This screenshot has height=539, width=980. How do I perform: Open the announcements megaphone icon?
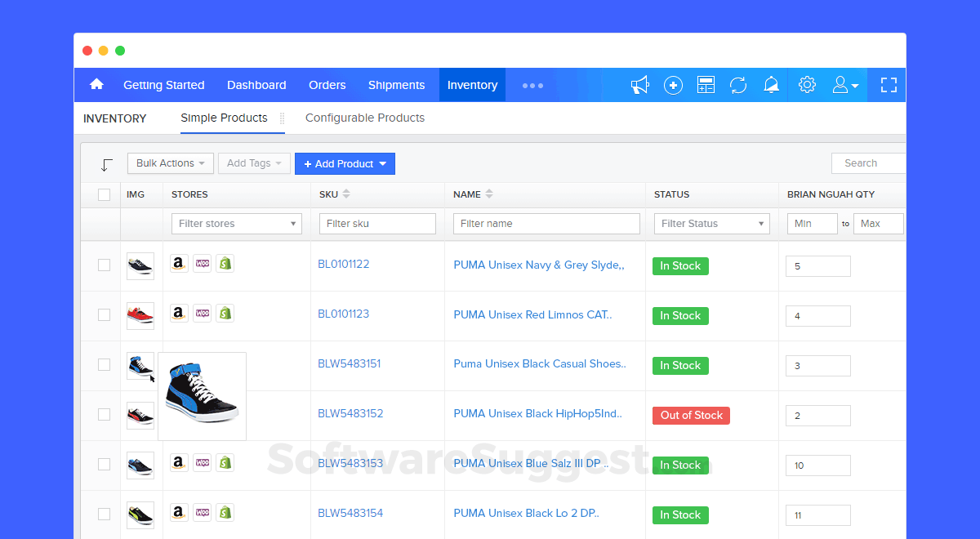click(639, 85)
